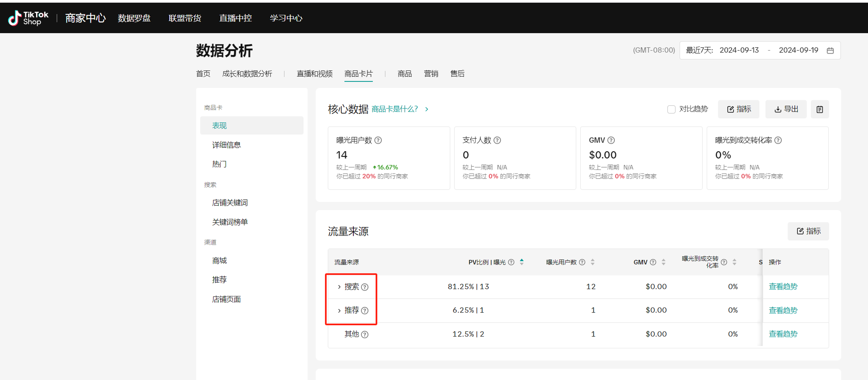Click help icon beside 曝光用户数 card title
The height and width of the screenshot is (380, 868).
pyautogui.click(x=378, y=140)
